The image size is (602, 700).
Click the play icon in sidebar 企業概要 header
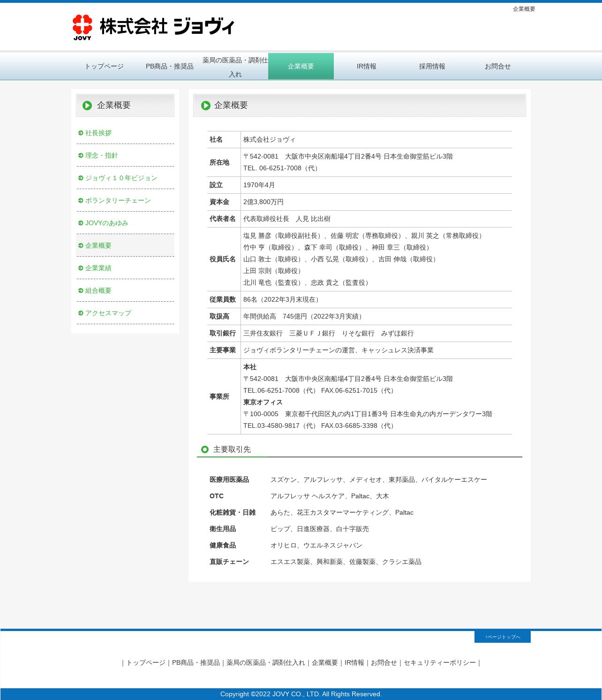pyautogui.click(x=87, y=106)
